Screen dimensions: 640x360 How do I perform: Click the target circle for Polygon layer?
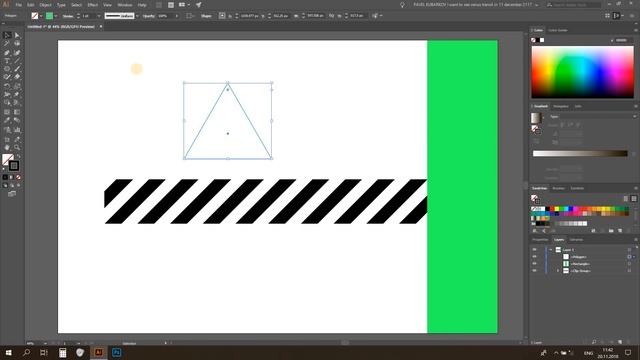pyautogui.click(x=629, y=257)
